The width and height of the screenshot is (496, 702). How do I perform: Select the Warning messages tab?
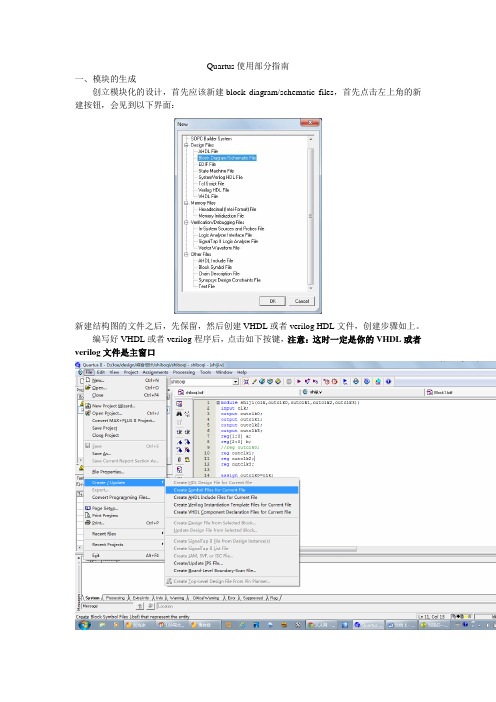click(176, 598)
